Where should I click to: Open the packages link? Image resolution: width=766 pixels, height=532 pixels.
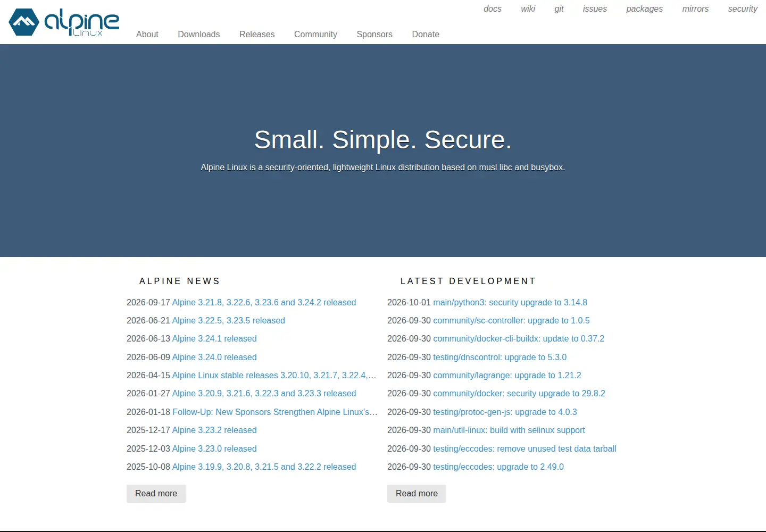[x=645, y=9]
